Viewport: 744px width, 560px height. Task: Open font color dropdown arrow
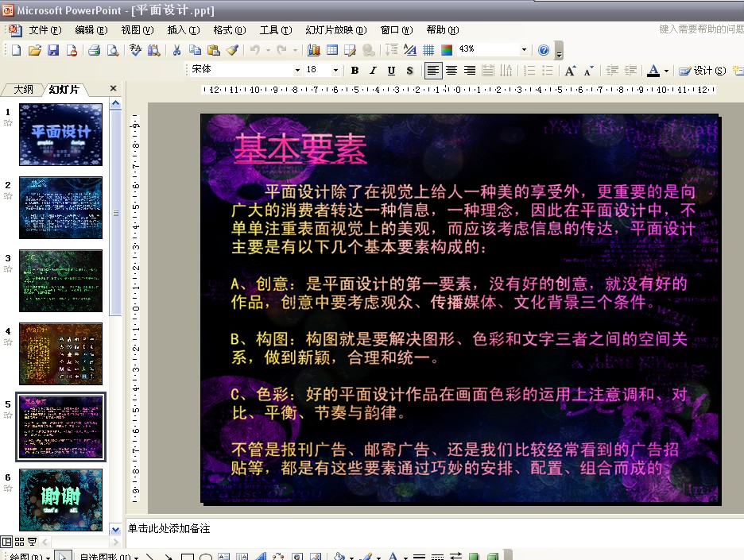(666, 71)
